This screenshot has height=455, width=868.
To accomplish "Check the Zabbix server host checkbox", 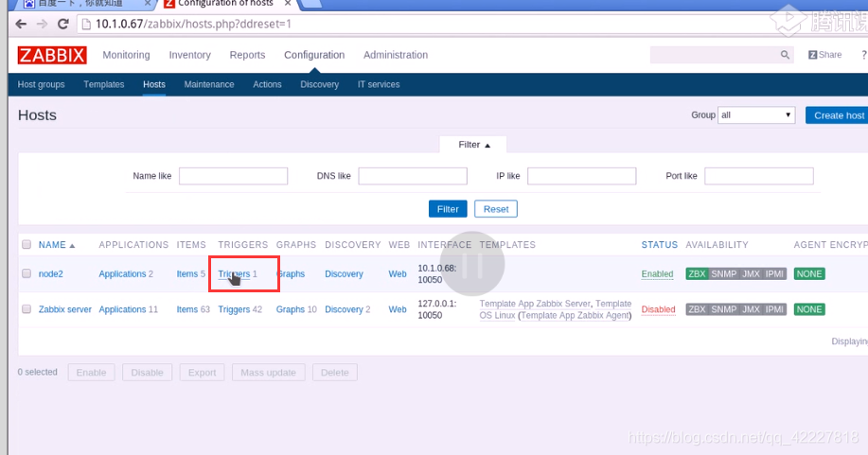I will [x=27, y=309].
